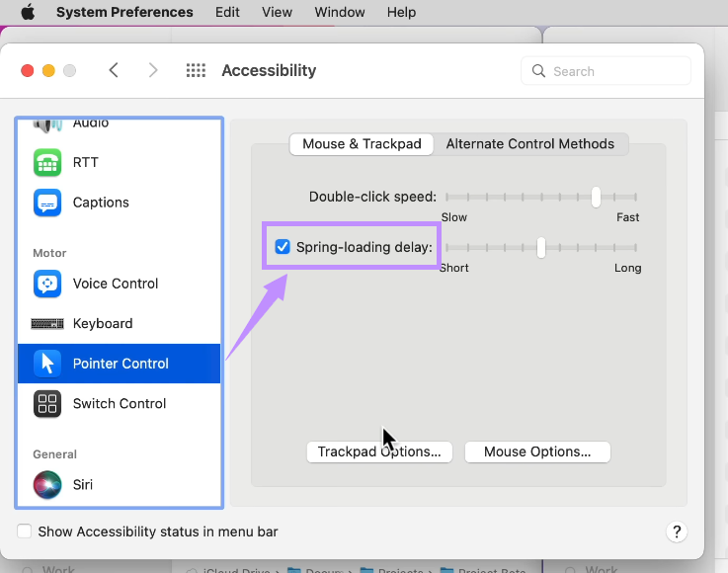
Task: Open the Apple menu
Action: point(28,12)
